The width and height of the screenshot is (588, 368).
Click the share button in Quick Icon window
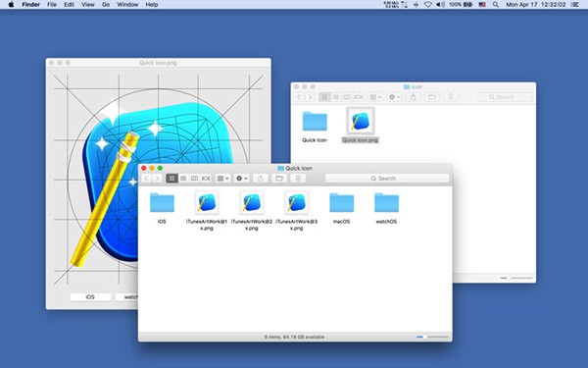261,178
